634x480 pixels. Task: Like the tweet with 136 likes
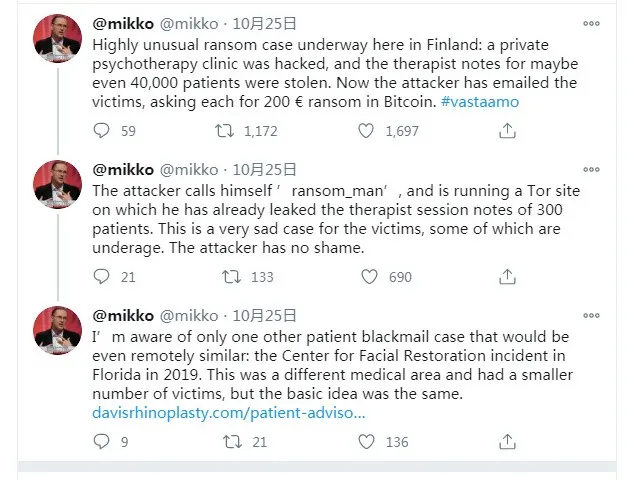coord(368,441)
